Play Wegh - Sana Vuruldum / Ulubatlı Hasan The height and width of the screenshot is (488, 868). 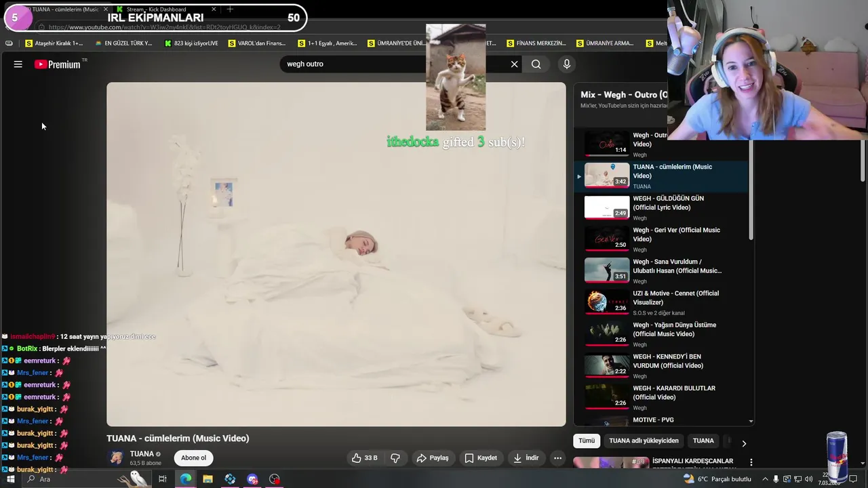tap(661, 270)
